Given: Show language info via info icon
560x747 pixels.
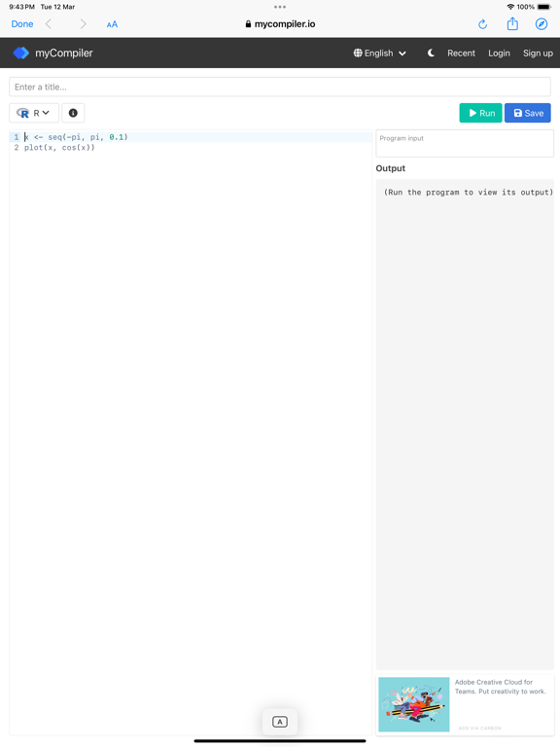Looking at the screenshot, I should click(x=73, y=113).
